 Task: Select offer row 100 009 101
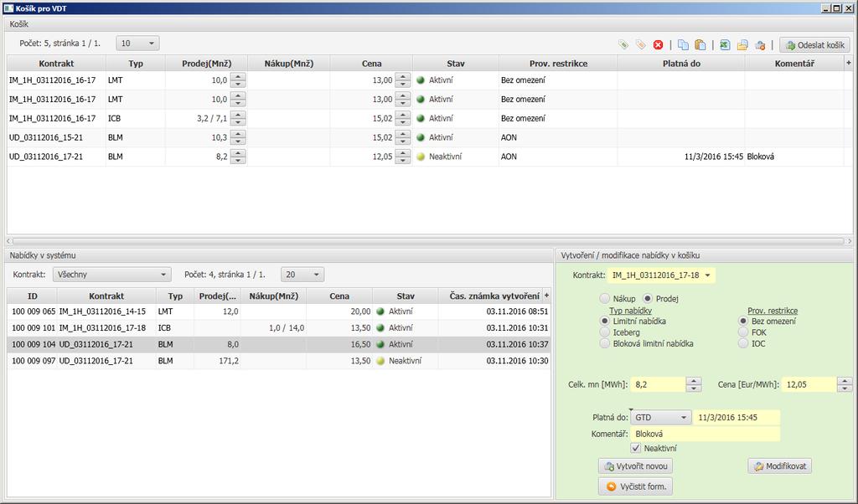278,328
